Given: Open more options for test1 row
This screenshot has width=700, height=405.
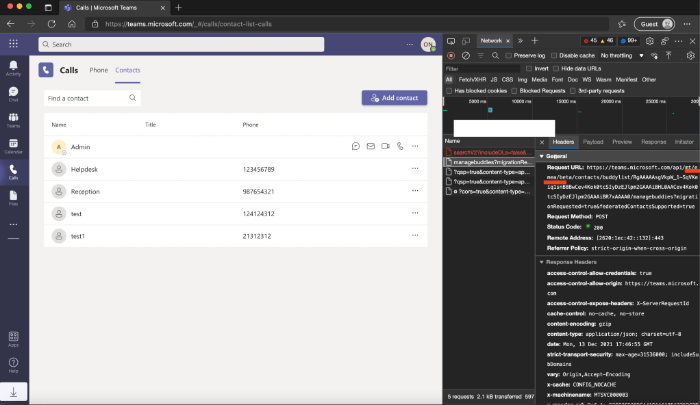Looking at the screenshot, I should click(x=415, y=235).
